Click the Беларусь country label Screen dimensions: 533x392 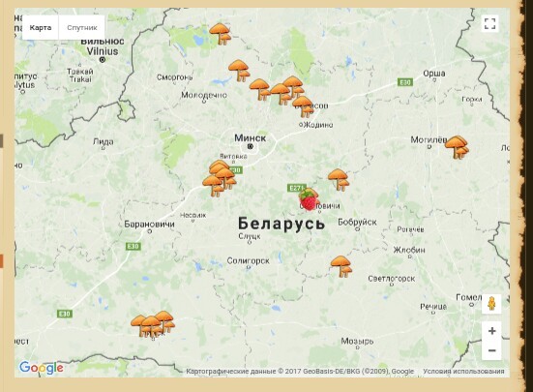[x=281, y=224]
